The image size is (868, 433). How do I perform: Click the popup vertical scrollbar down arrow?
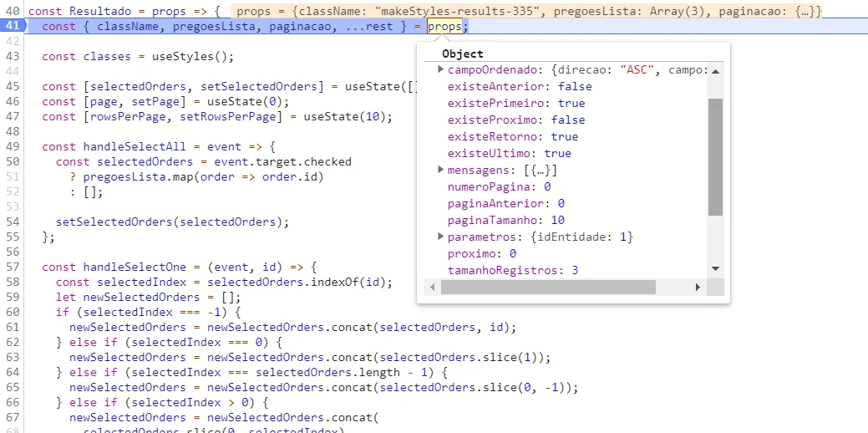click(715, 268)
